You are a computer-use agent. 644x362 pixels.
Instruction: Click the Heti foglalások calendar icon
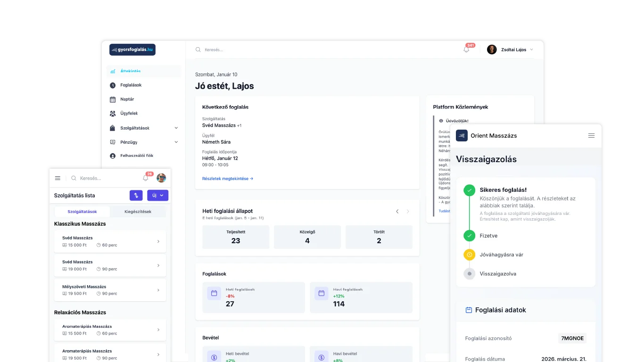click(214, 293)
